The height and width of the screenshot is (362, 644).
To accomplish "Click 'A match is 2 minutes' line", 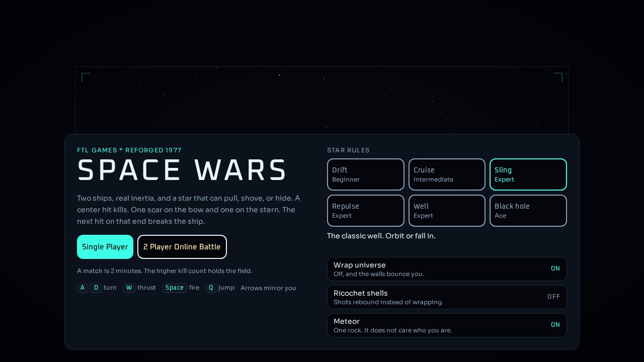I will click(x=165, y=271).
